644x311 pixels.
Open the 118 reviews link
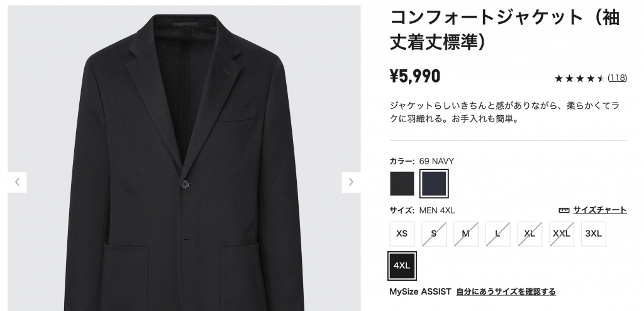coord(617,79)
